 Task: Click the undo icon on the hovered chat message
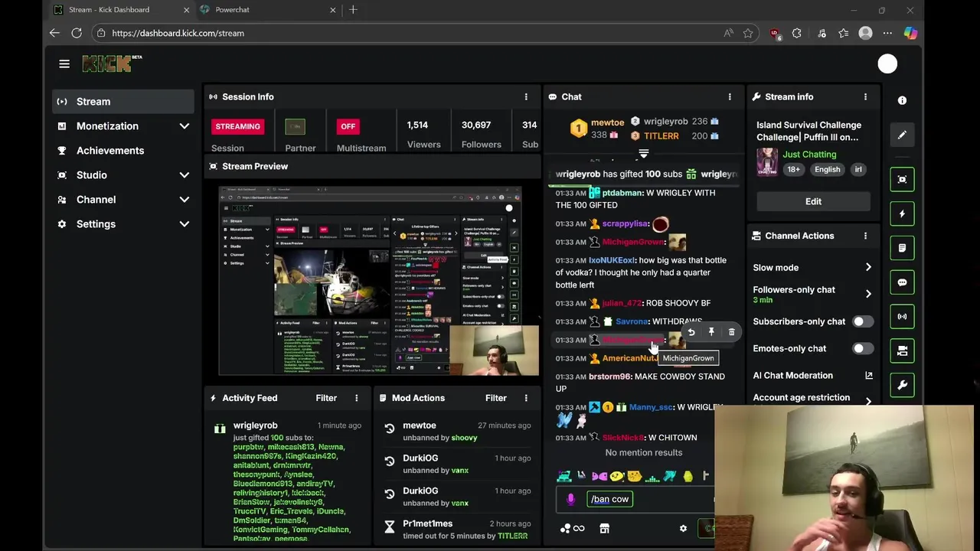[x=691, y=332]
